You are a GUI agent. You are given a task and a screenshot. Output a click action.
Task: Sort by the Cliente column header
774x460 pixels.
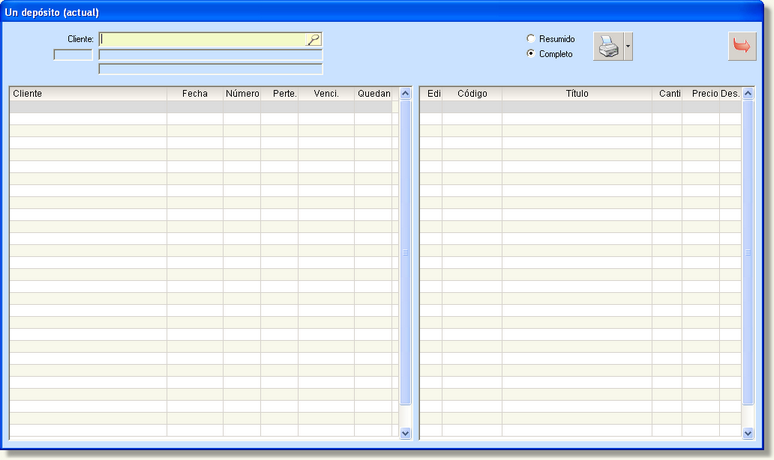[88, 94]
